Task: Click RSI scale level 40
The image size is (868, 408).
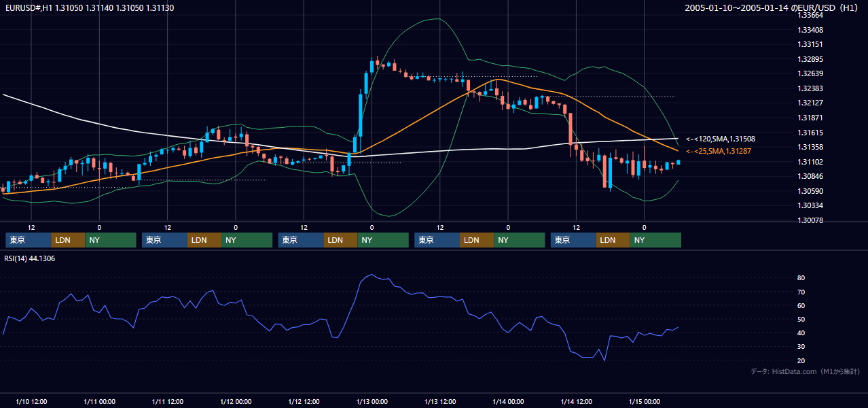Action: click(x=801, y=333)
